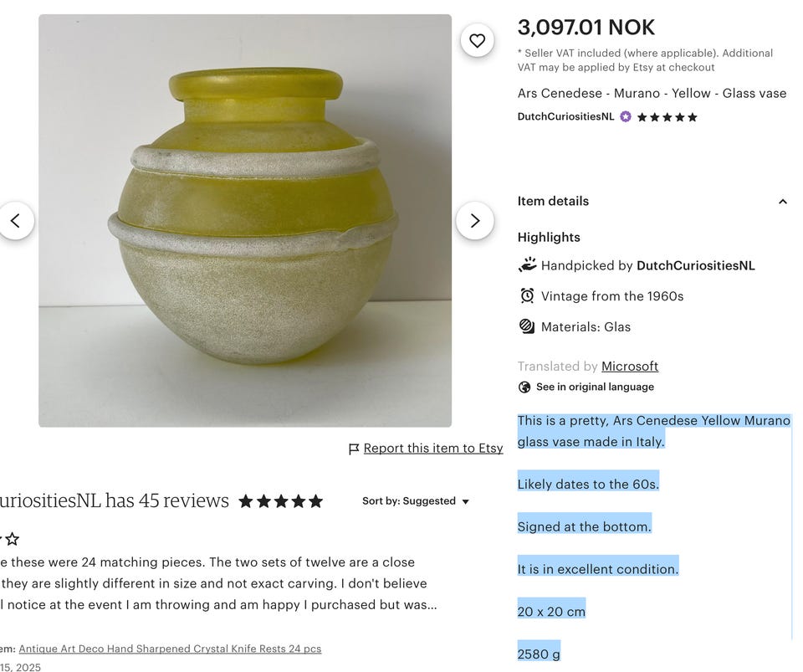Show the next product photo
803x672 pixels.
474,221
